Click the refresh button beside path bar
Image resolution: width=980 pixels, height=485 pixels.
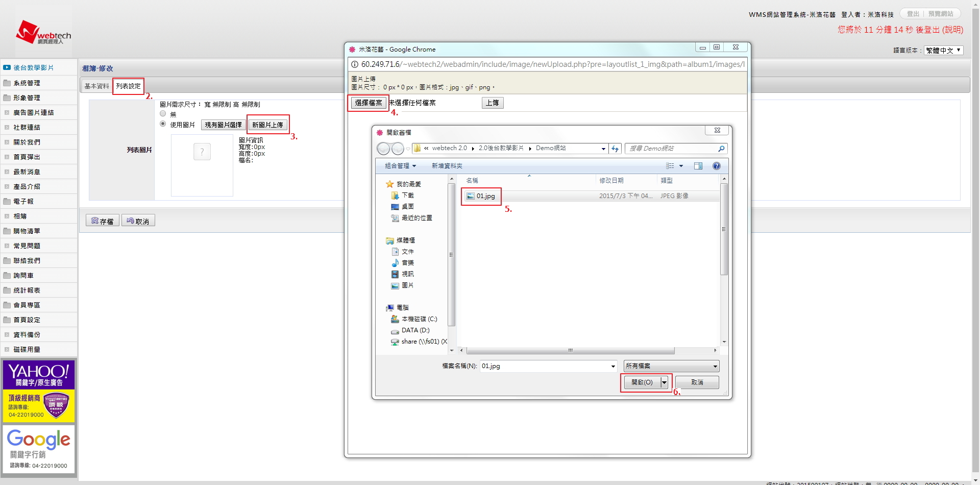point(615,149)
